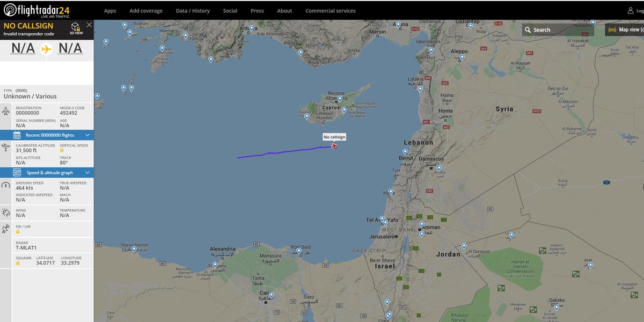Open the Press page link
Screen dimensions: 644x322
pos(257,11)
